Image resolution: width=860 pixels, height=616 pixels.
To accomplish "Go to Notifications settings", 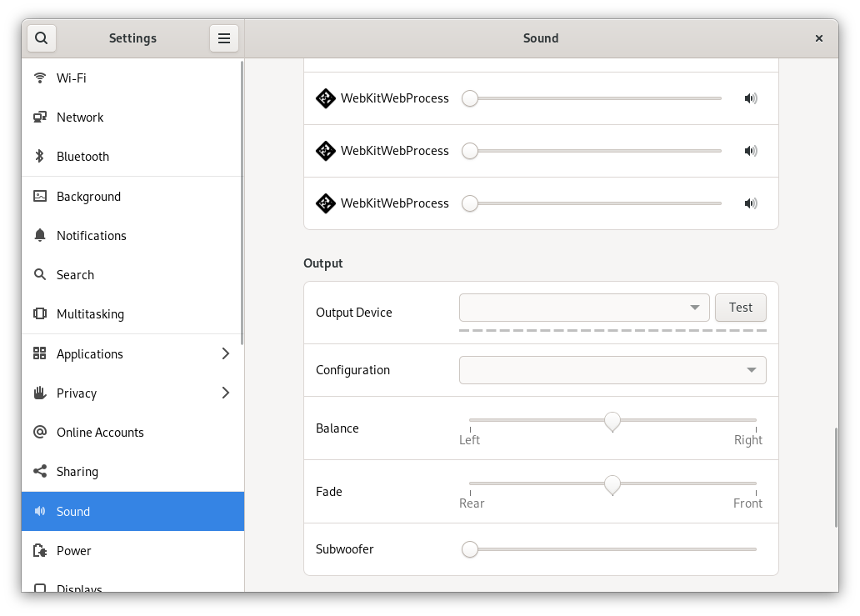I will [132, 235].
